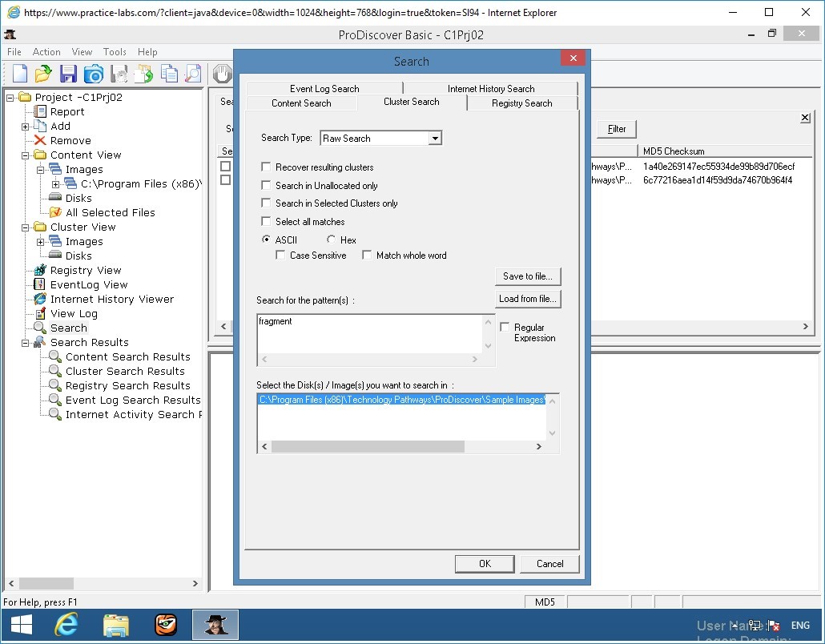
Task: Expand the Add tree node
Action: pyautogui.click(x=26, y=127)
